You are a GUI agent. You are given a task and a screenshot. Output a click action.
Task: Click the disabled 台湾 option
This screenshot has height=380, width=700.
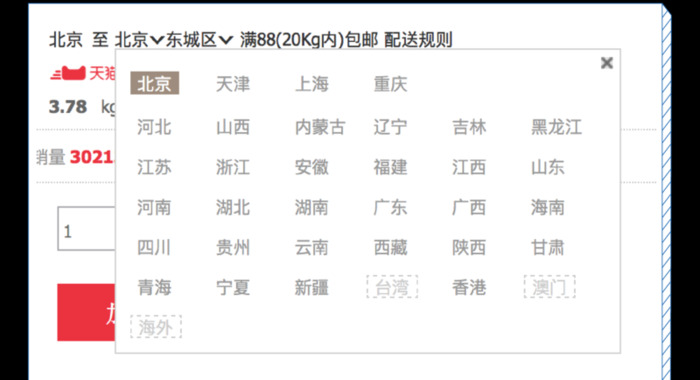click(392, 287)
